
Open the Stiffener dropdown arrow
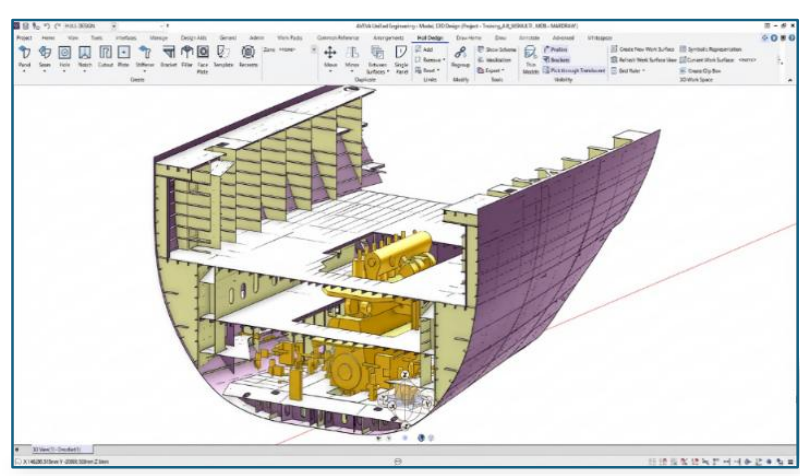click(x=145, y=71)
